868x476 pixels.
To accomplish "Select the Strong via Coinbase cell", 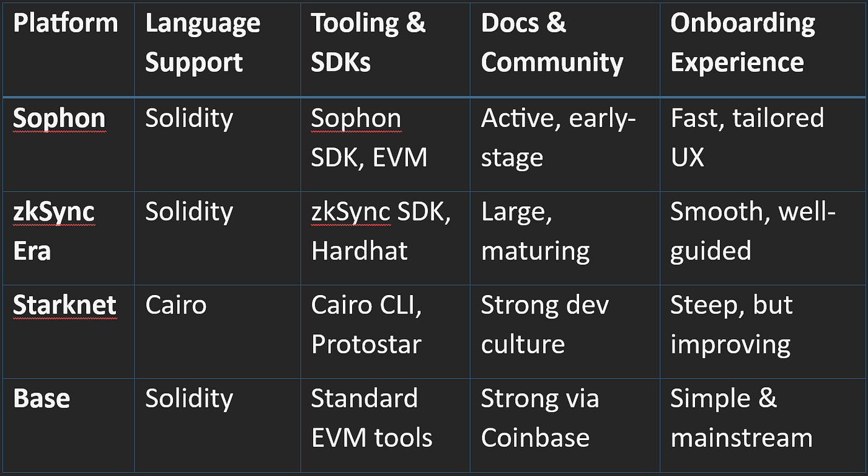I will (x=565, y=425).
